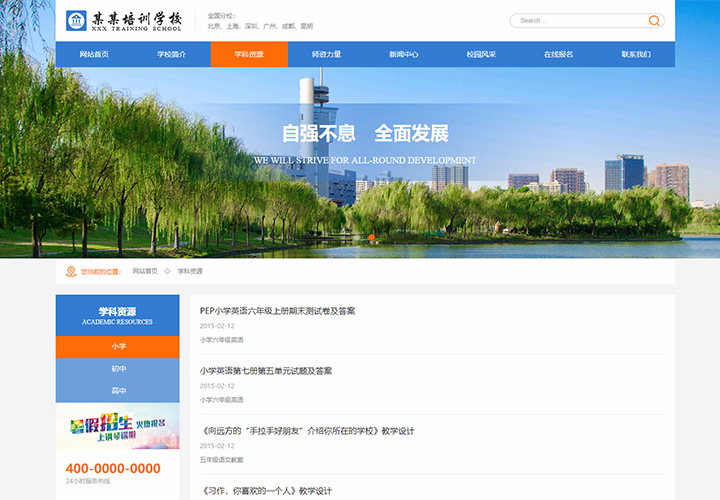Image resolution: width=720 pixels, height=500 pixels.
Task: Select the 高中 sidebar category
Action: coord(118,391)
